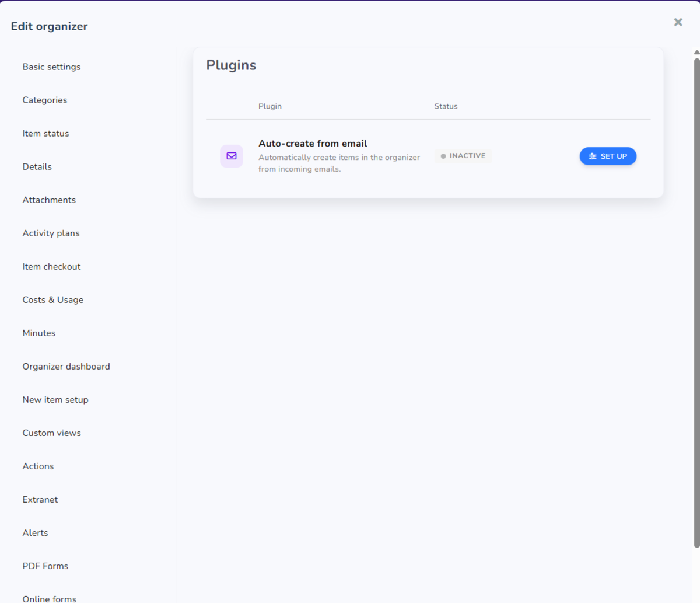
Task: Open Online forms section
Action: (x=49, y=598)
